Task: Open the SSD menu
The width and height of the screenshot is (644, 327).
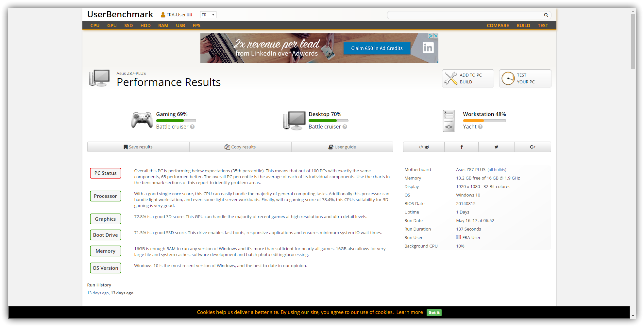Action: (x=128, y=26)
